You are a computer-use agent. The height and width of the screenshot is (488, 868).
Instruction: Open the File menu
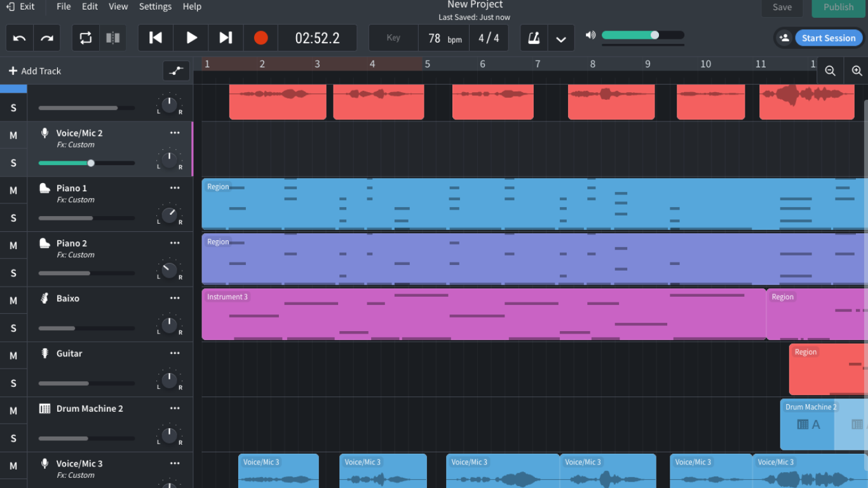pyautogui.click(x=64, y=6)
